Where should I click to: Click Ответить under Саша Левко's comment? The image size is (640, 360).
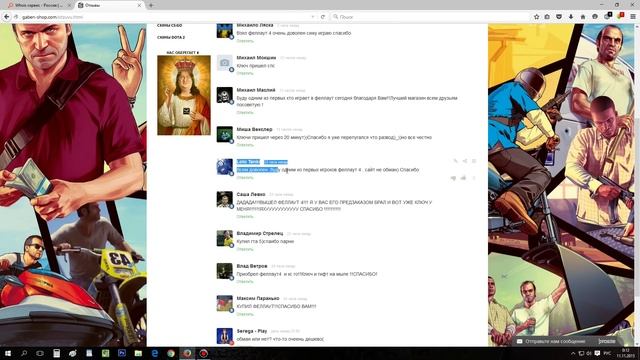pyautogui.click(x=245, y=217)
